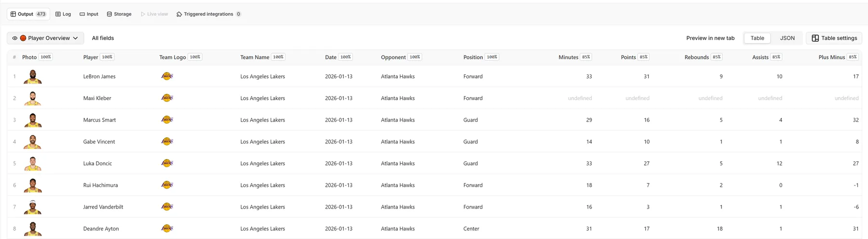Open Marcus Smart photo thumbnail
Screen dimensions: 868x239
click(x=32, y=120)
